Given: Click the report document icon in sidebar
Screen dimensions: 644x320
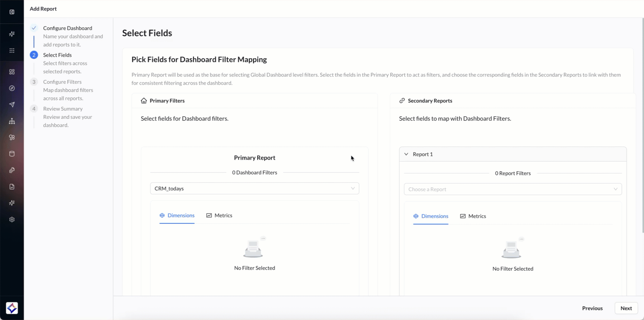Looking at the screenshot, I should click(x=12, y=186).
